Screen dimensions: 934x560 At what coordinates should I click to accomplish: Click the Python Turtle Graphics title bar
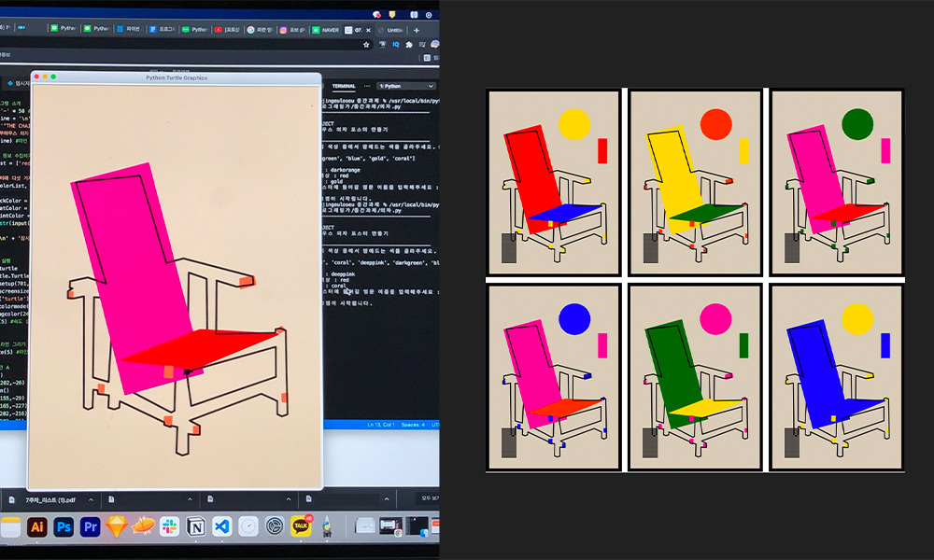pyautogui.click(x=177, y=77)
